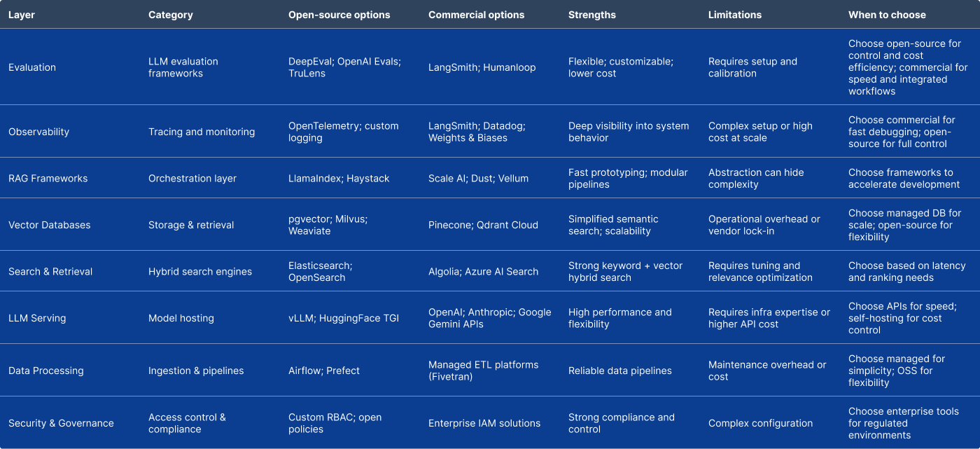
Task: Select the 'Security & Governance' layer cell
Action: [61, 423]
